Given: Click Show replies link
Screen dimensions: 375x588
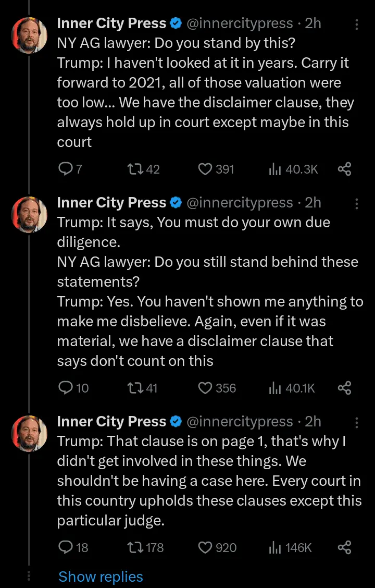Looking at the screenshot, I should click(x=101, y=577).
